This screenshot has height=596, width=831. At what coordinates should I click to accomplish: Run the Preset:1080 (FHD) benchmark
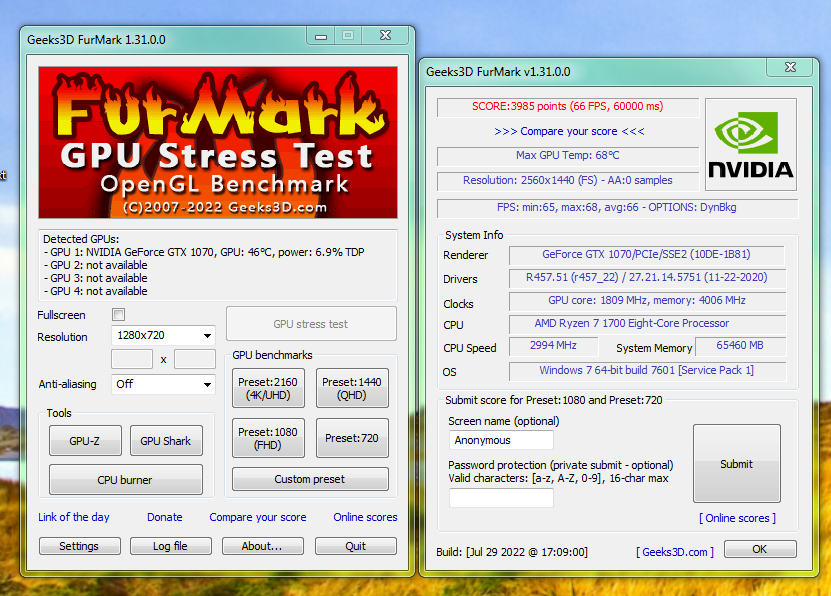268,438
